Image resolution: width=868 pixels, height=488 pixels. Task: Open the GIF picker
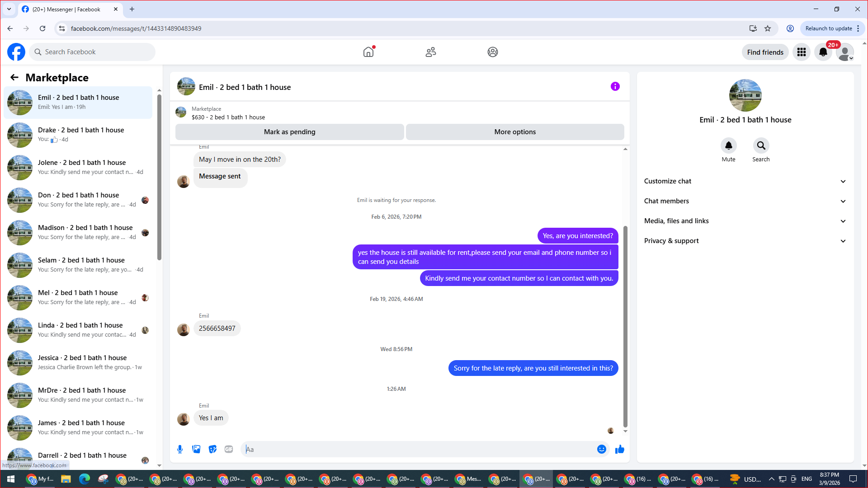coord(229,449)
